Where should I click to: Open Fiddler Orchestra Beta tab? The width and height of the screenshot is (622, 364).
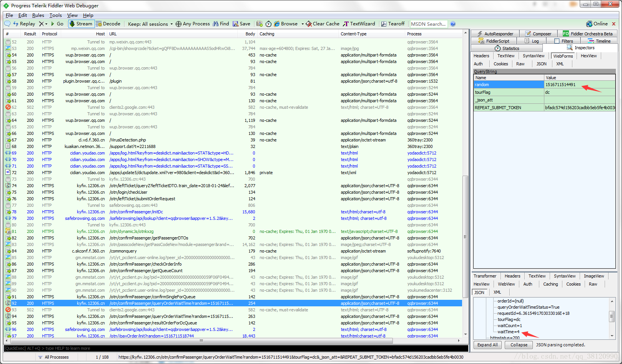588,34
